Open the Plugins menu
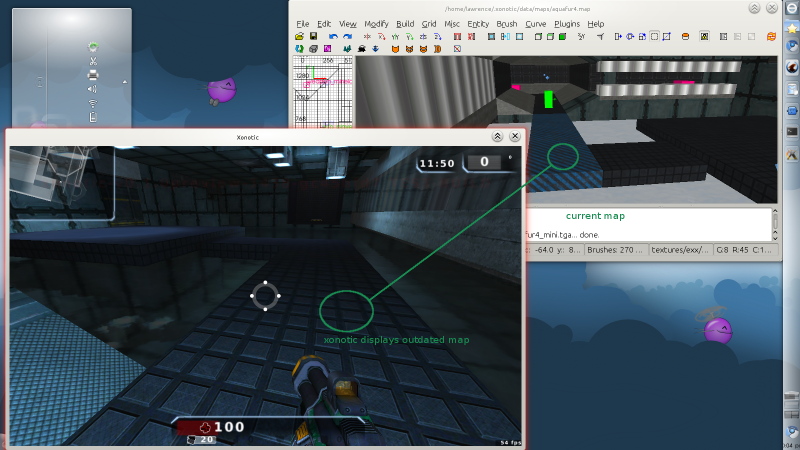 pos(567,23)
